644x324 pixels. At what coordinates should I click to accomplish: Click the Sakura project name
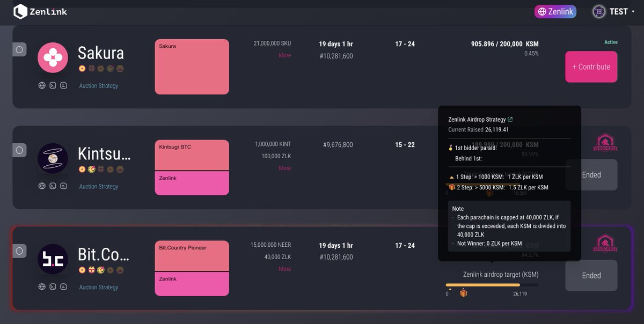(x=101, y=53)
